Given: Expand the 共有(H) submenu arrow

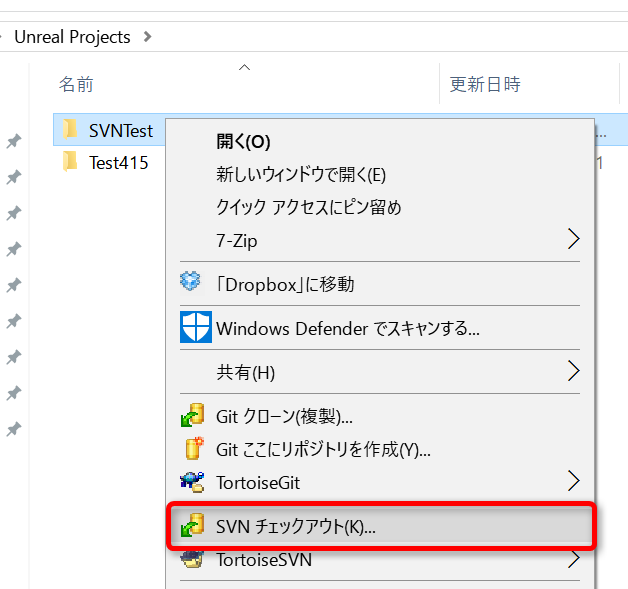Looking at the screenshot, I should coord(574,371).
